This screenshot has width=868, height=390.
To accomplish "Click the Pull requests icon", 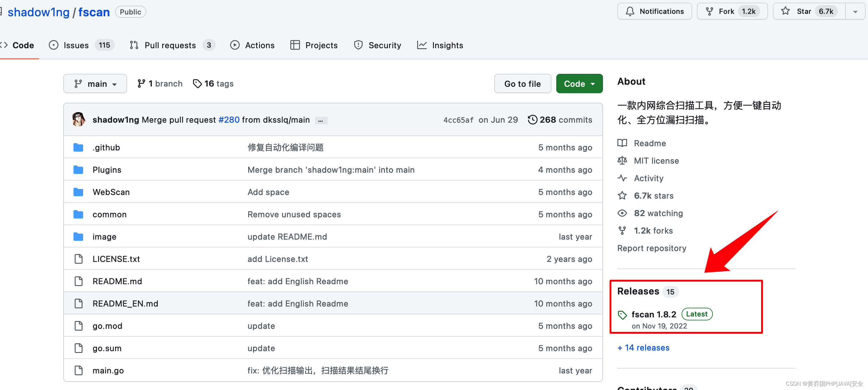I will click(x=134, y=45).
